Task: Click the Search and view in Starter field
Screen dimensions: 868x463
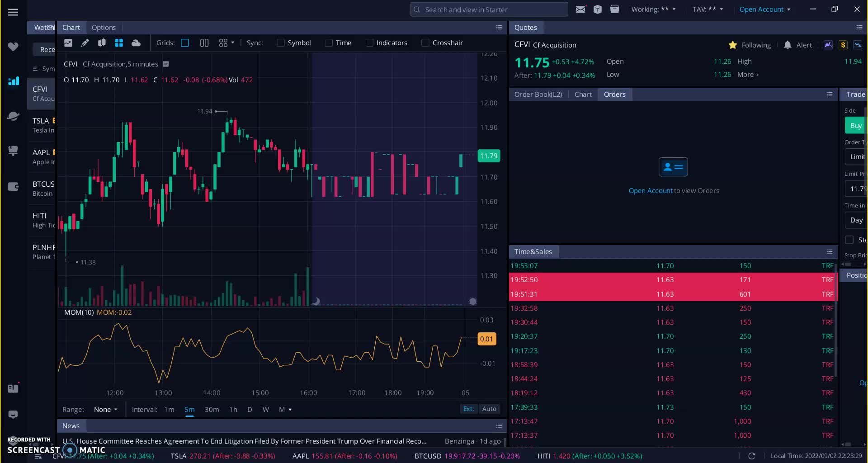Action: coord(489,9)
